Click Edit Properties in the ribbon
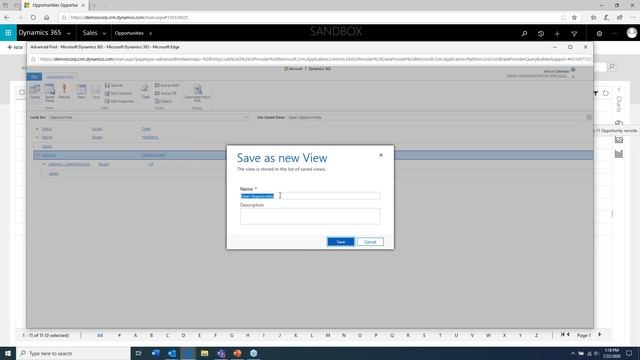 pos(119,101)
